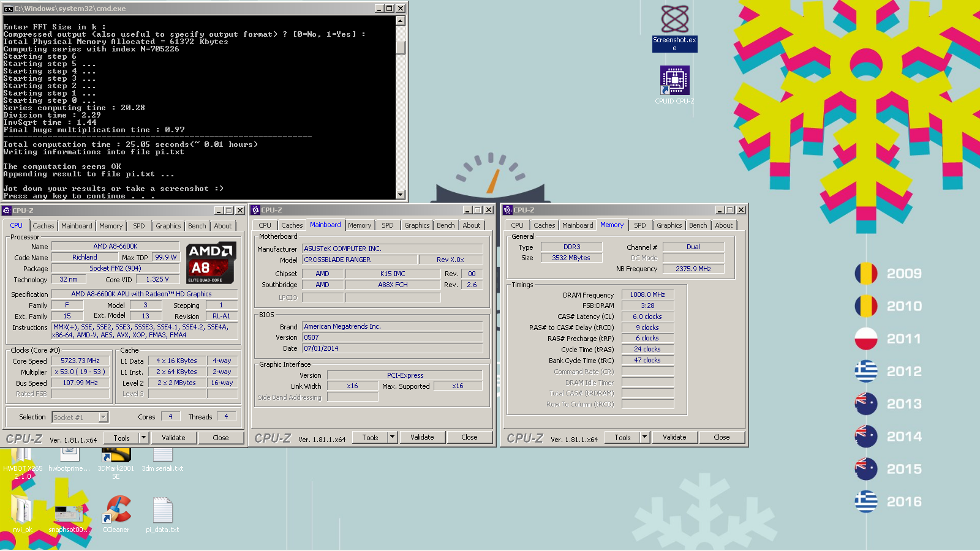This screenshot has width=980, height=551.
Task: Expand Tools arrow in the Mainboard tab window
Action: click(x=392, y=437)
